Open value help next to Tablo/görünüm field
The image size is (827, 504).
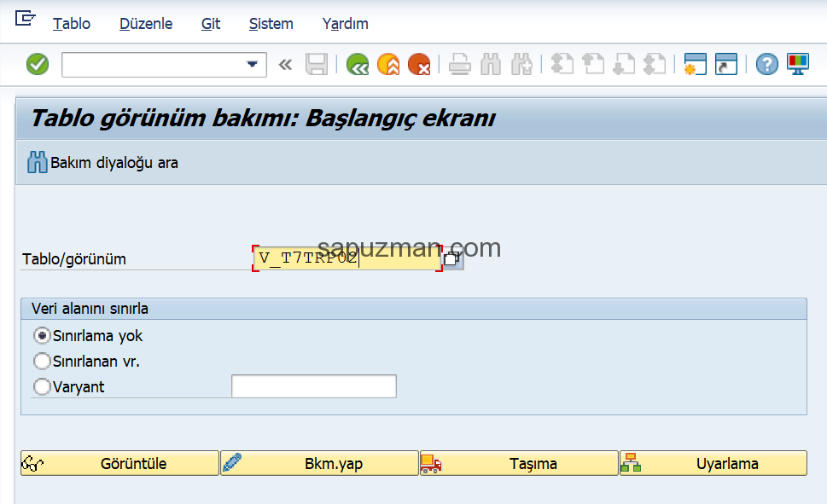452,259
